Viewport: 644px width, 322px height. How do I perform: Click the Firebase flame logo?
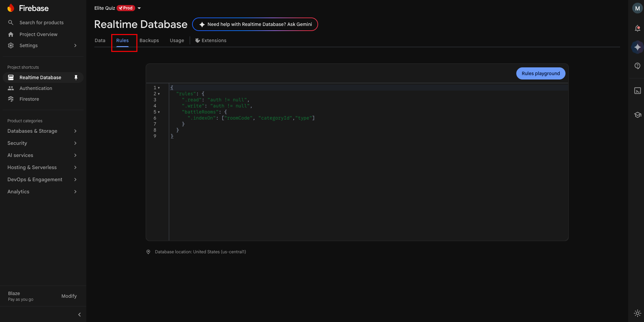[11, 8]
